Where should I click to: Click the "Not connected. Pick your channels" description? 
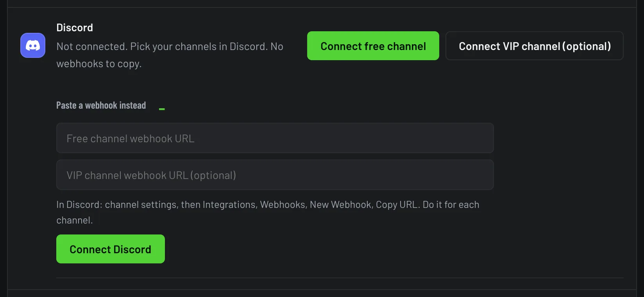click(170, 55)
